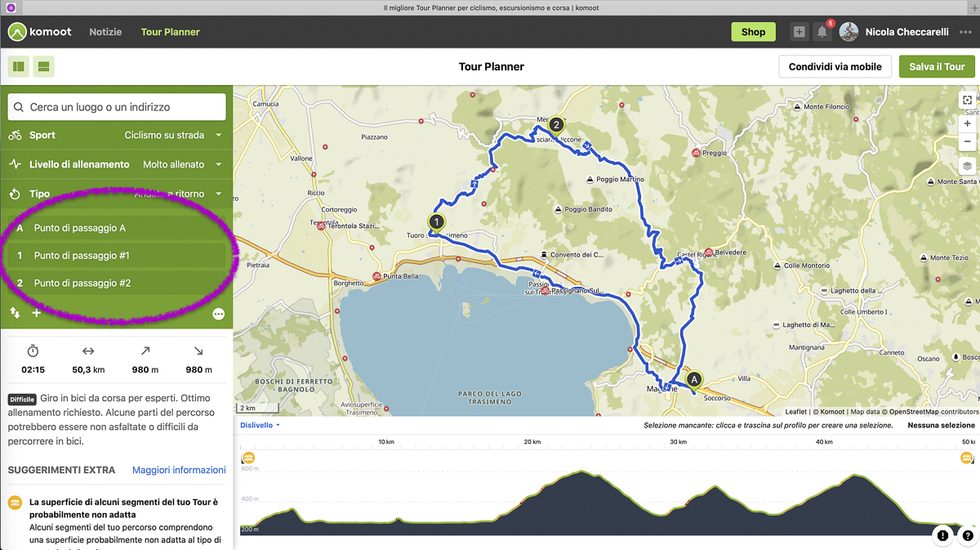Open the notifications bell
Screen dimensions: 980x550
[822, 32]
